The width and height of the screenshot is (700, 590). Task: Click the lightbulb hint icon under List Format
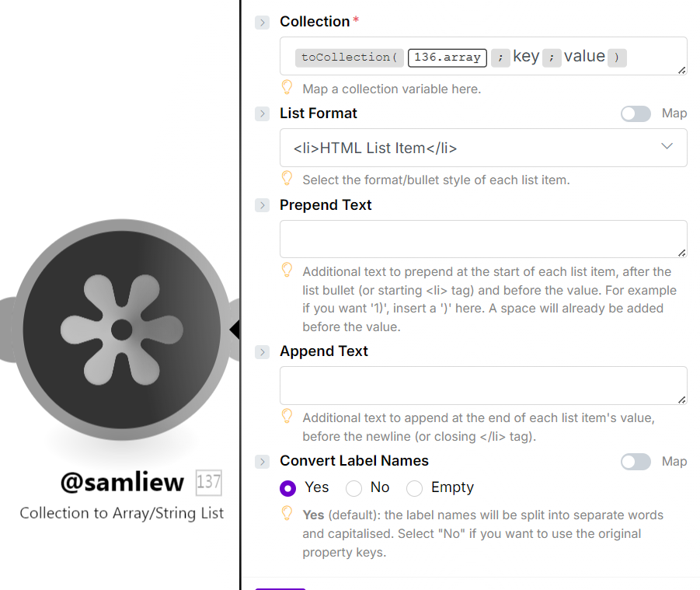coord(287,179)
